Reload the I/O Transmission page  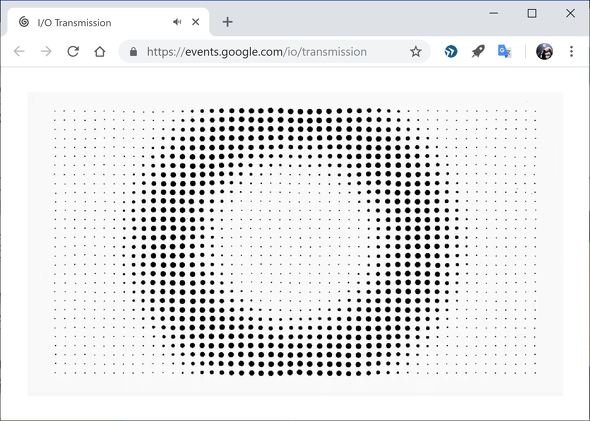[x=73, y=51]
